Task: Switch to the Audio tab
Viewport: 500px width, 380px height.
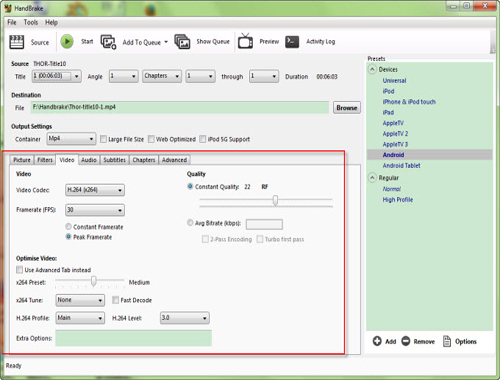Action: coord(89,160)
